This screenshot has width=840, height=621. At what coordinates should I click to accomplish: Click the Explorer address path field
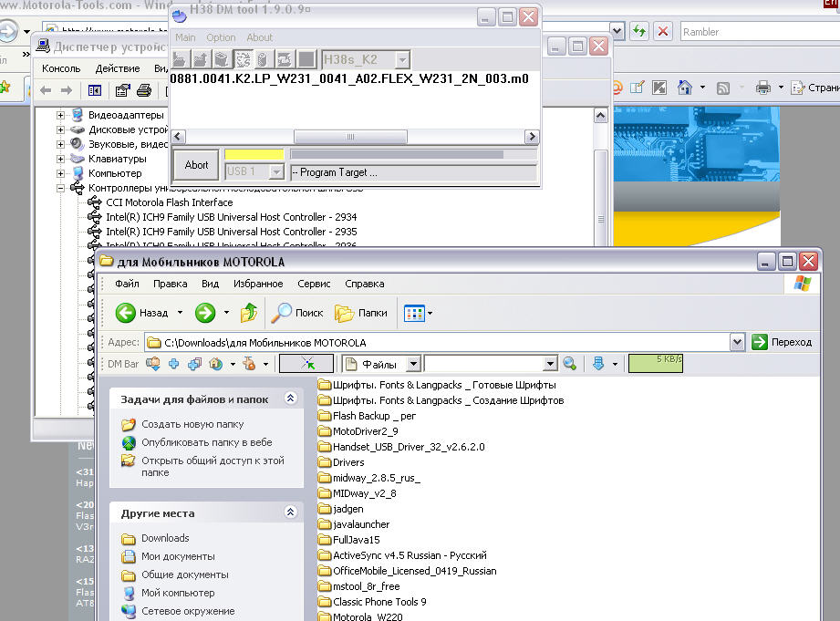(438, 342)
